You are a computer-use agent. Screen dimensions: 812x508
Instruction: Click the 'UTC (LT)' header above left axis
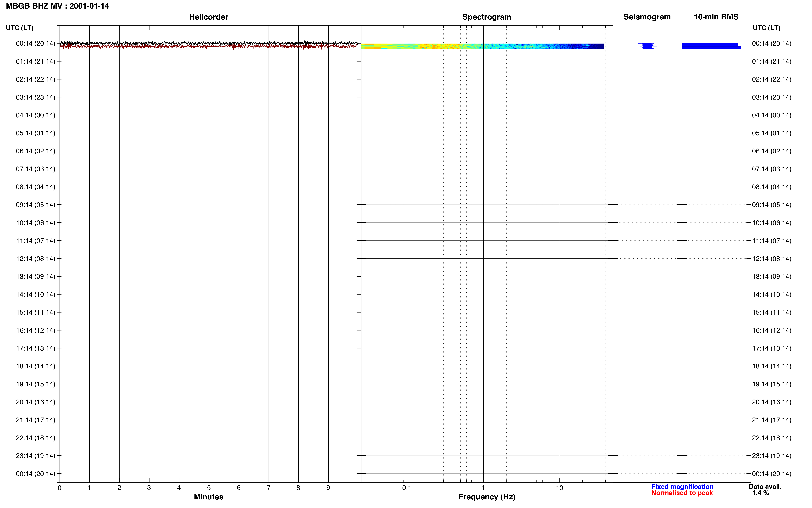(20, 28)
